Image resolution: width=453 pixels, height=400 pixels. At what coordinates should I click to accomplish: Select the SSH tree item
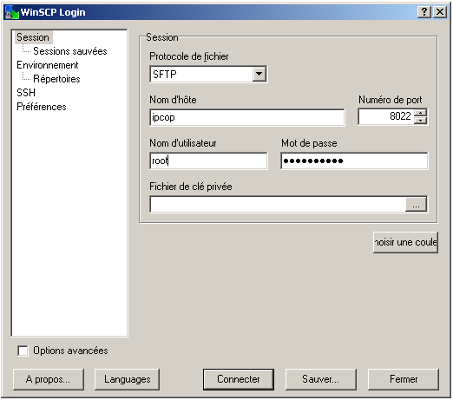[x=26, y=93]
